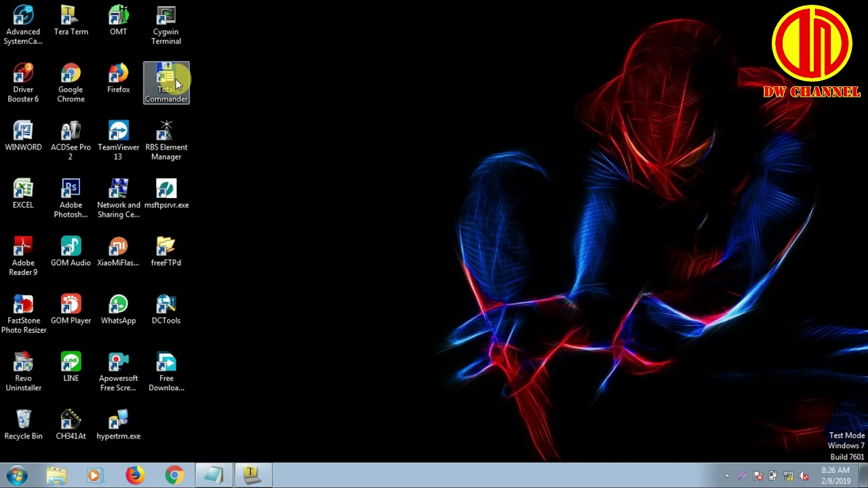Screen dimensions: 868x488
Task: Switch to the notepad-like taskbar window
Action: [214, 475]
